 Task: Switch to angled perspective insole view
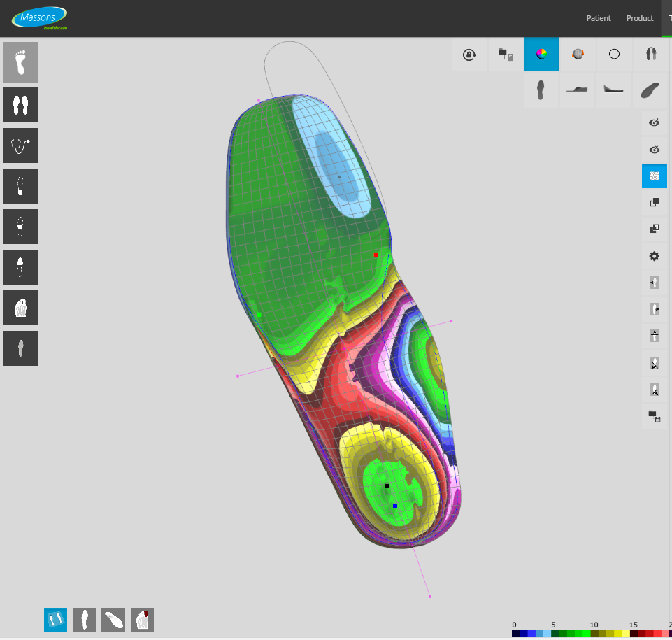click(650, 90)
